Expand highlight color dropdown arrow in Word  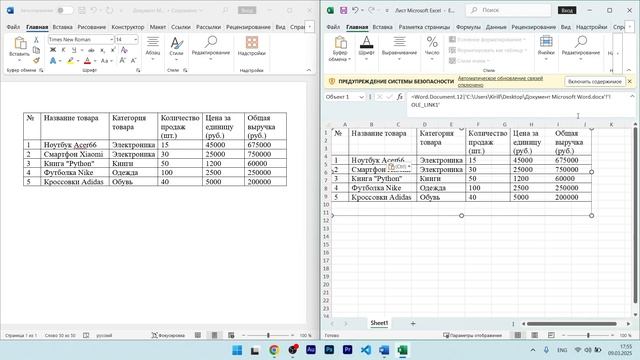78,61
